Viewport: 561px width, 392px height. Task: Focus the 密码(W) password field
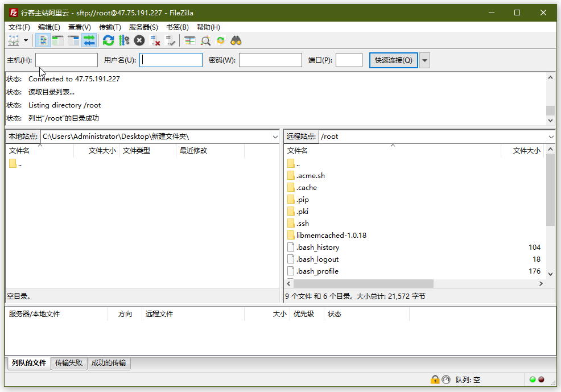[x=270, y=60]
